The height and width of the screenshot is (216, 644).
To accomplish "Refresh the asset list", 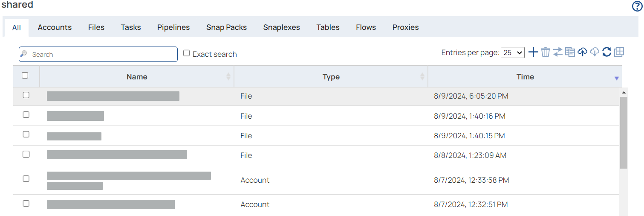I will 607,52.
